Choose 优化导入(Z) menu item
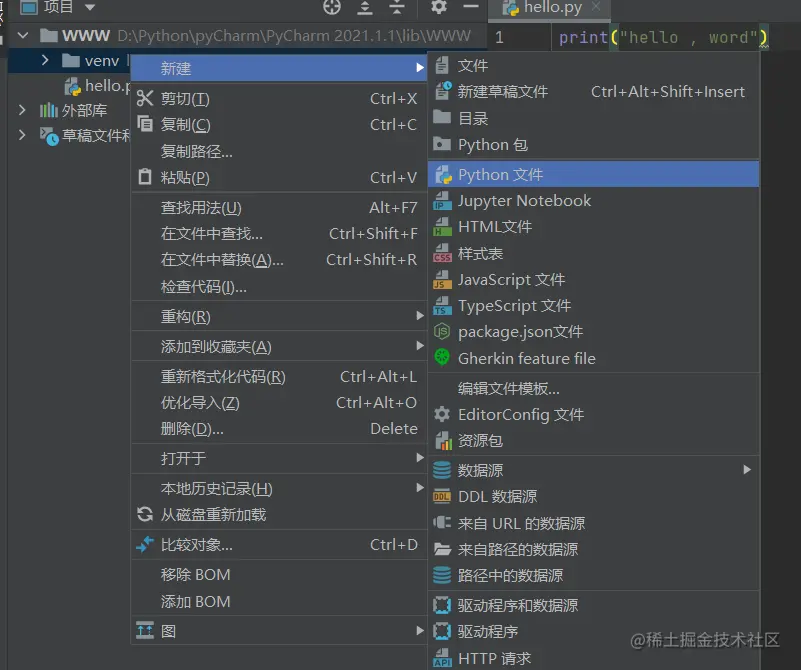801x670 pixels. point(278,402)
